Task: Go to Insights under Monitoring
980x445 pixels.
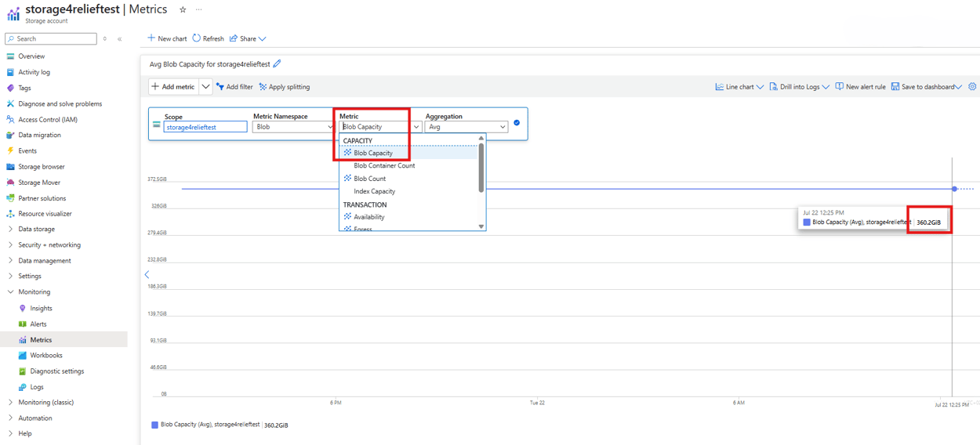Action: (x=41, y=309)
